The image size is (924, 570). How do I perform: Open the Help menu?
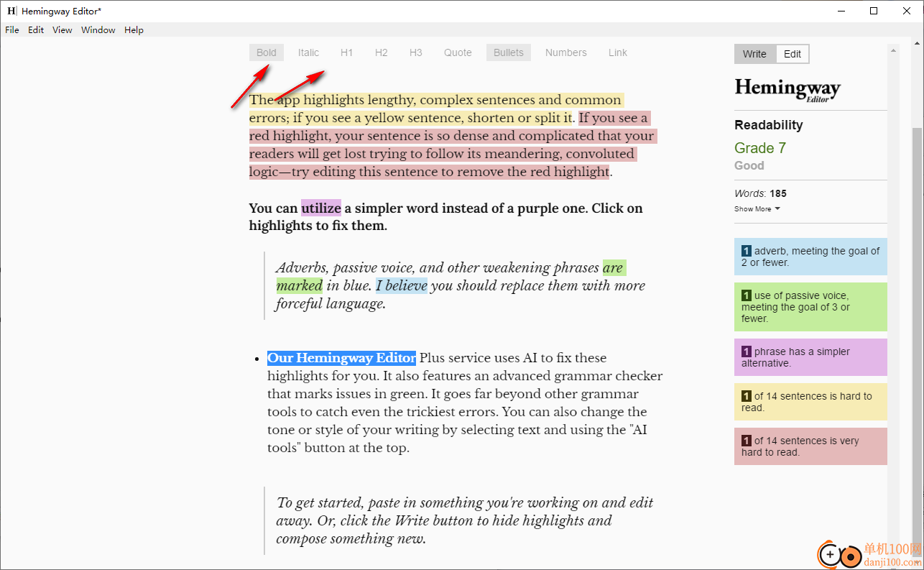(x=134, y=30)
